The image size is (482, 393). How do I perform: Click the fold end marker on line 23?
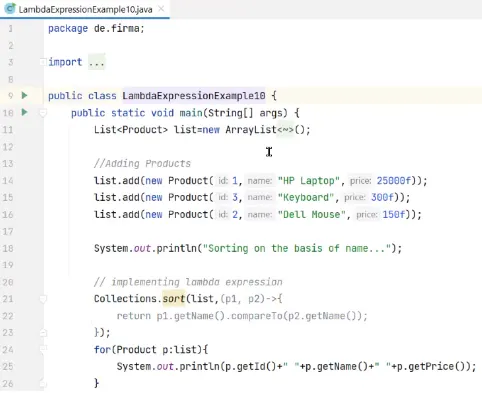click(43, 333)
